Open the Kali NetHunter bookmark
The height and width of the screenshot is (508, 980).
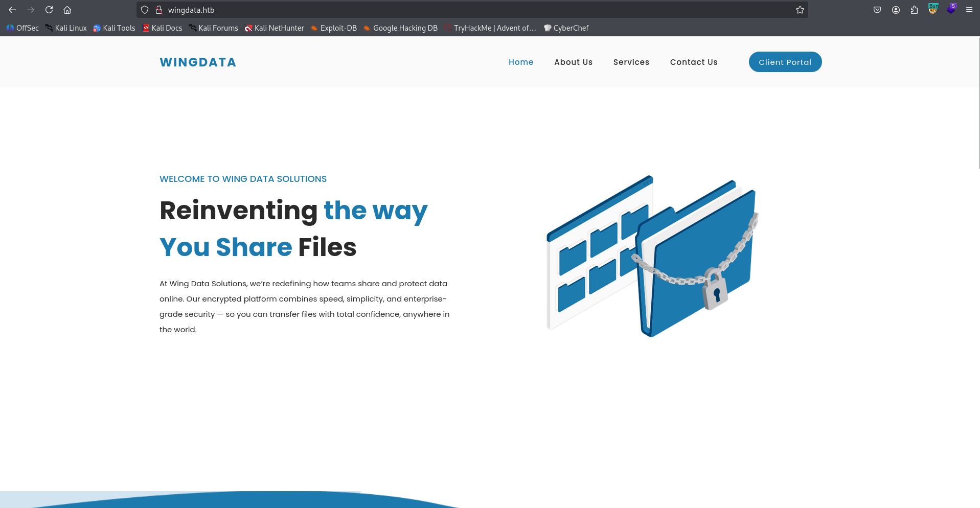275,28
